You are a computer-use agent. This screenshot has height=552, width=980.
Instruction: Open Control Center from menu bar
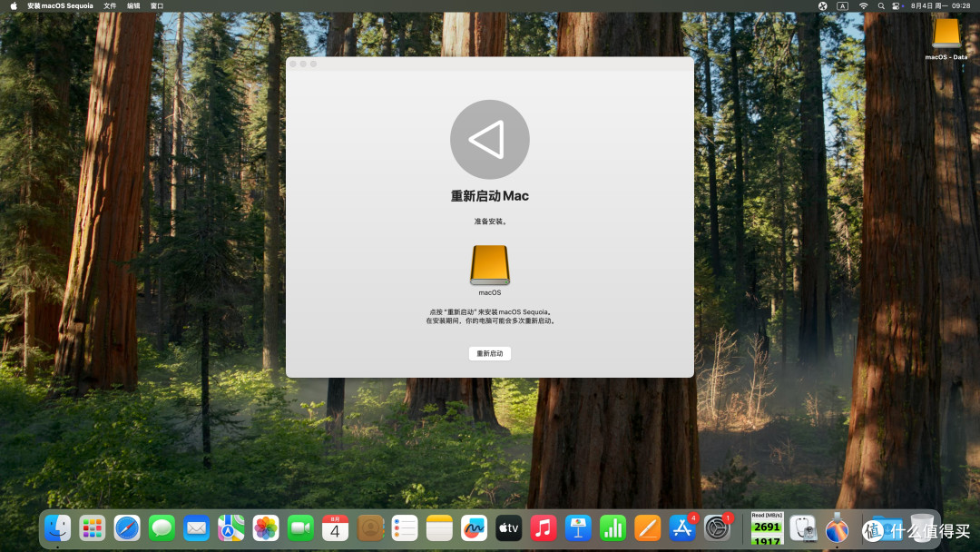pyautogui.click(x=897, y=5)
